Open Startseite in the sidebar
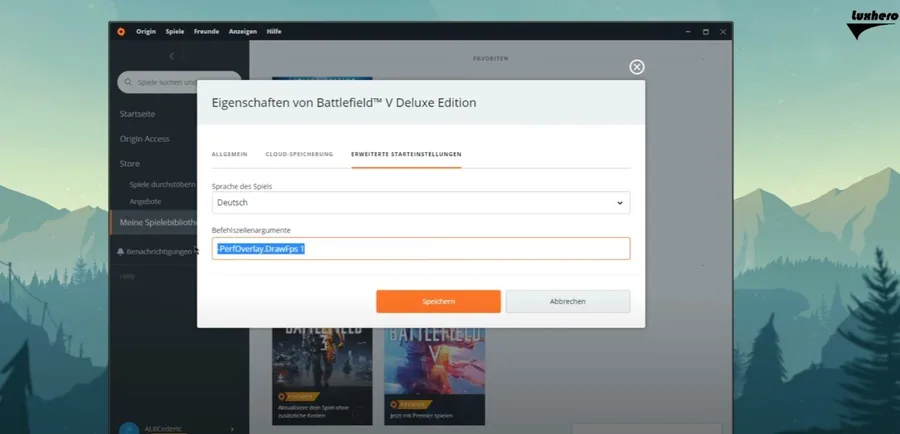The height and width of the screenshot is (434, 900). pyautogui.click(x=137, y=114)
